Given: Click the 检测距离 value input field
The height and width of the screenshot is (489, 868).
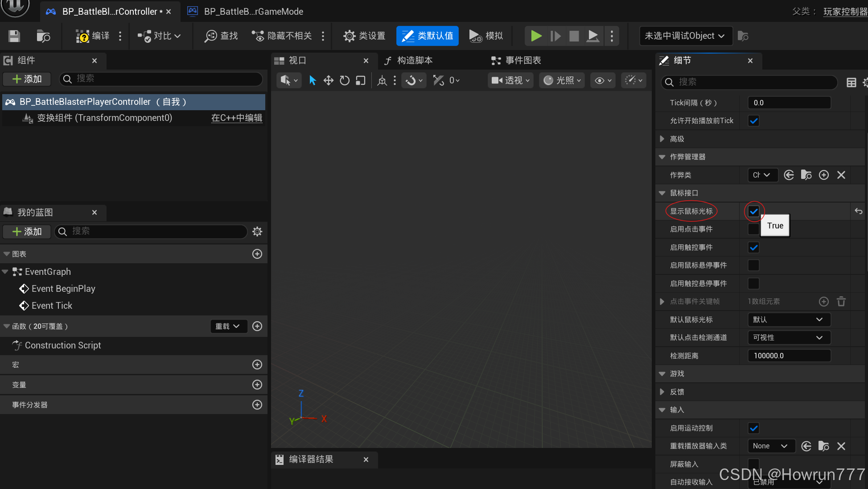Looking at the screenshot, I should [788, 356].
